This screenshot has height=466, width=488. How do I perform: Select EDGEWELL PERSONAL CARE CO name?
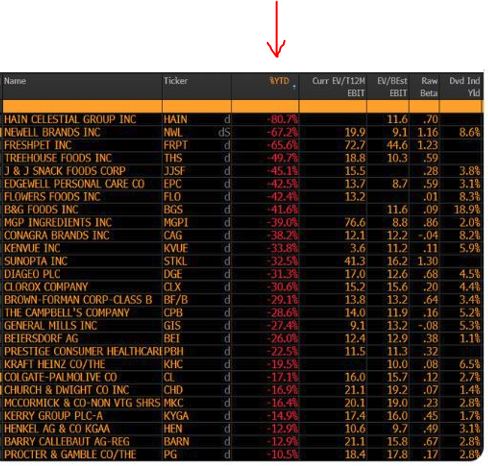click(x=74, y=184)
